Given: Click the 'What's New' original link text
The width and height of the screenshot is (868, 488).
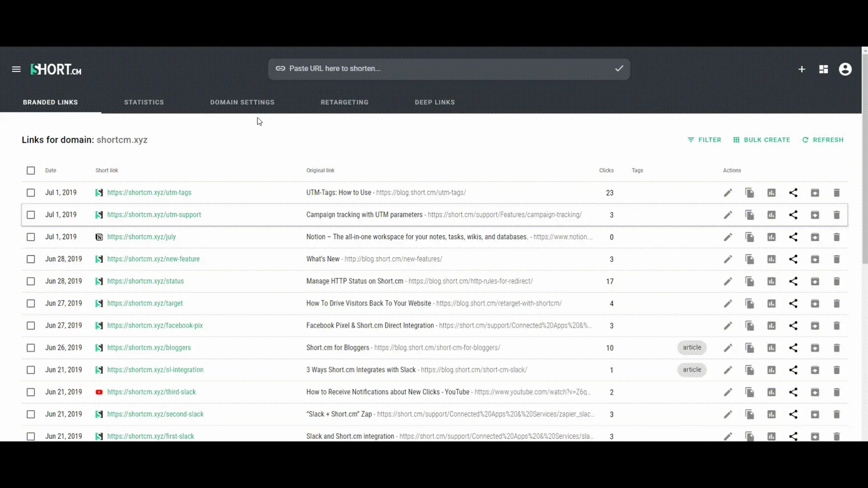Looking at the screenshot, I should click(x=323, y=259).
